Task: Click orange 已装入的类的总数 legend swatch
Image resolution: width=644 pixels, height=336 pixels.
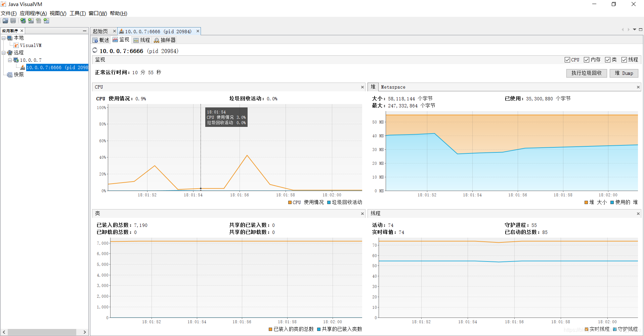Action: (x=270, y=329)
